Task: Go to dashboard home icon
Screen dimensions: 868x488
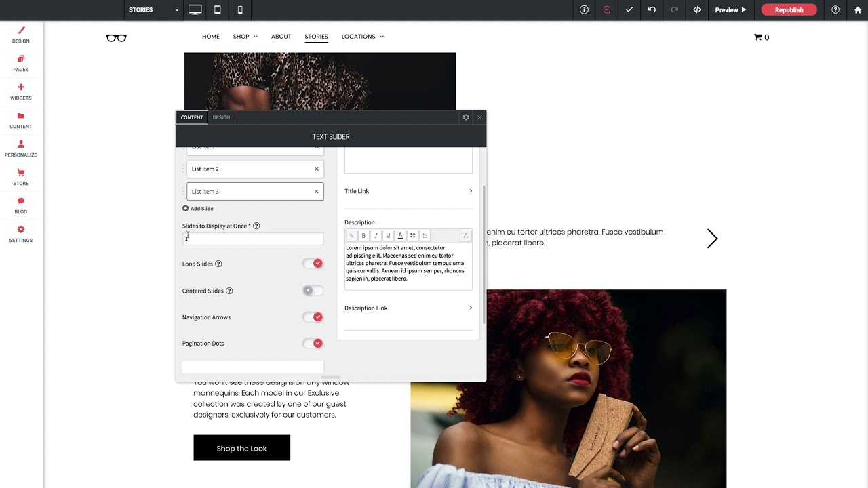Action: point(857,9)
